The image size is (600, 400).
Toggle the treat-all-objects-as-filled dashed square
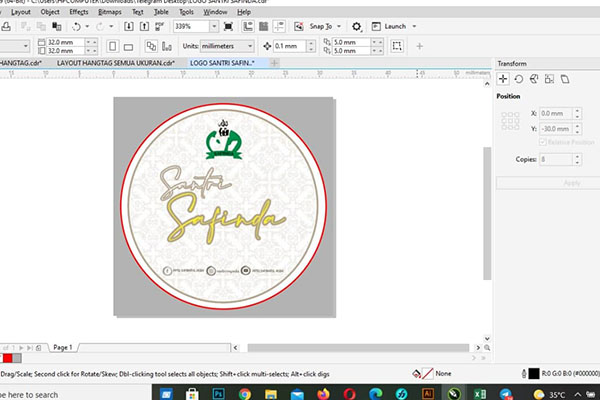pyautogui.click(x=397, y=46)
